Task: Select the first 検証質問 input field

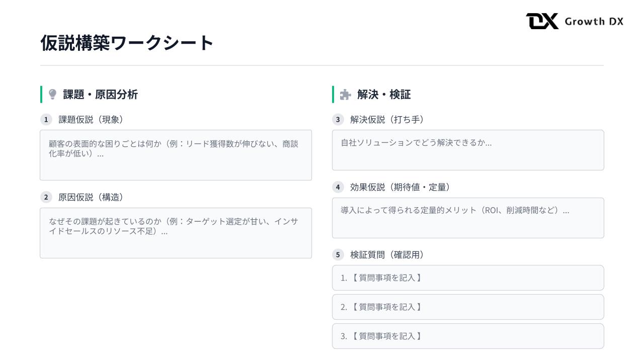Action: click(x=467, y=278)
